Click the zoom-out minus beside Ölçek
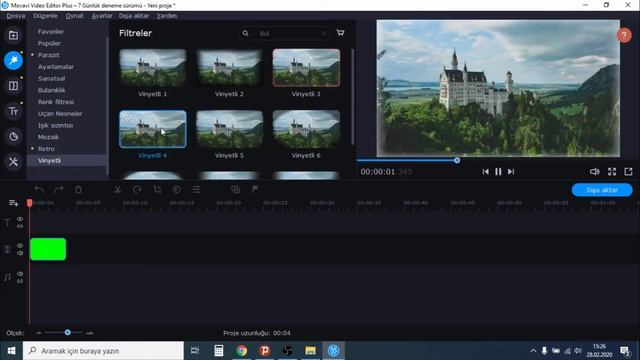 pyautogui.click(x=39, y=333)
